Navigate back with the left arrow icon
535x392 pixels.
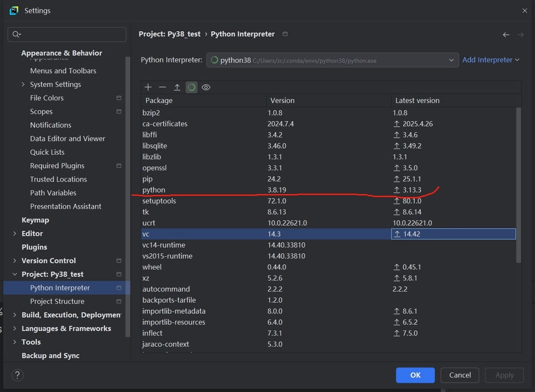tap(506, 35)
